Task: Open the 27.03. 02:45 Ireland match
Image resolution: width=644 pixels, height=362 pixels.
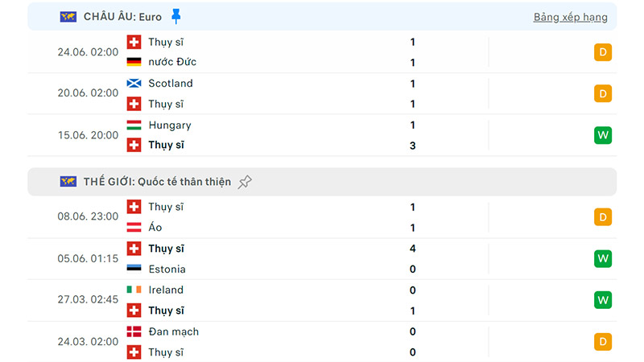Action: coord(322,300)
